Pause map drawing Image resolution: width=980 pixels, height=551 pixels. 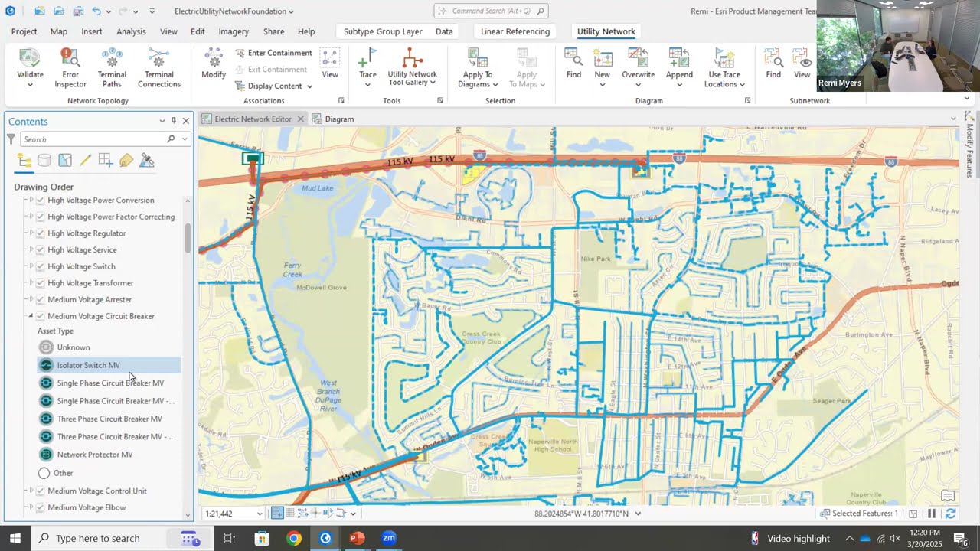(x=932, y=514)
